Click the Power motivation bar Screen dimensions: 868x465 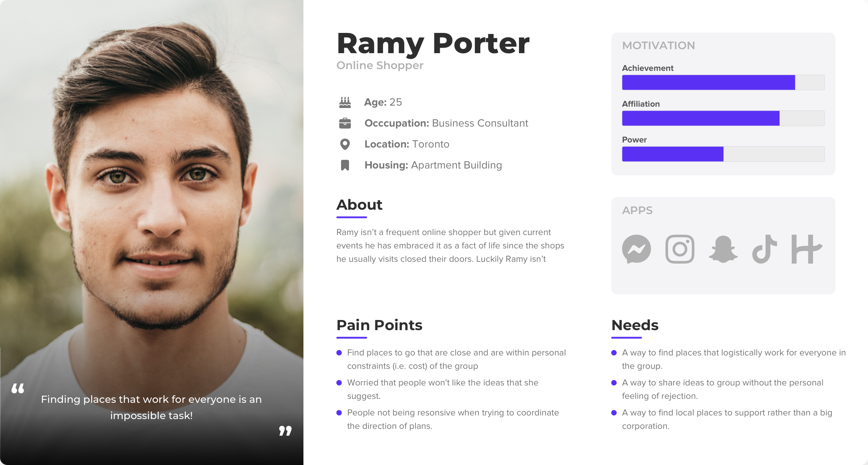point(723,154)
